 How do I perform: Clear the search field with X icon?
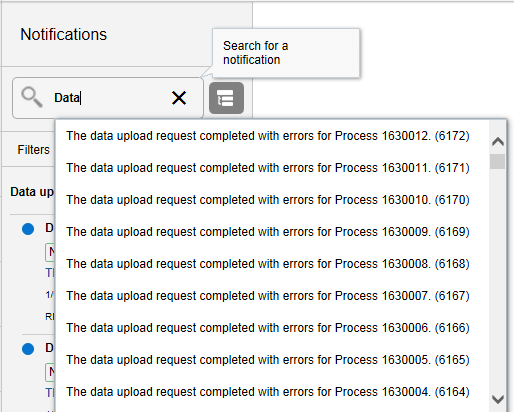click(179, 98)
